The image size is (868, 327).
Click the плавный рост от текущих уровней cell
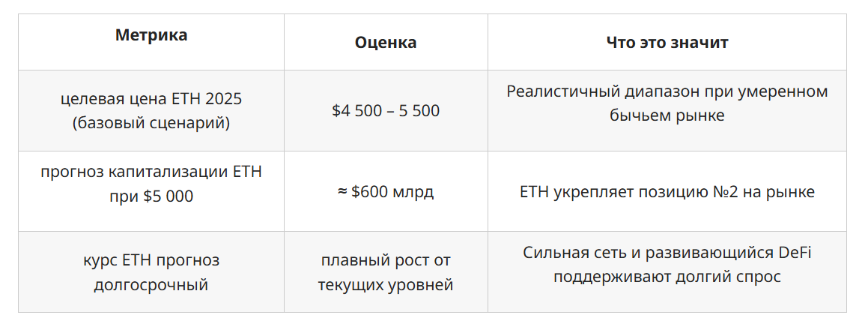coord(386,272)
